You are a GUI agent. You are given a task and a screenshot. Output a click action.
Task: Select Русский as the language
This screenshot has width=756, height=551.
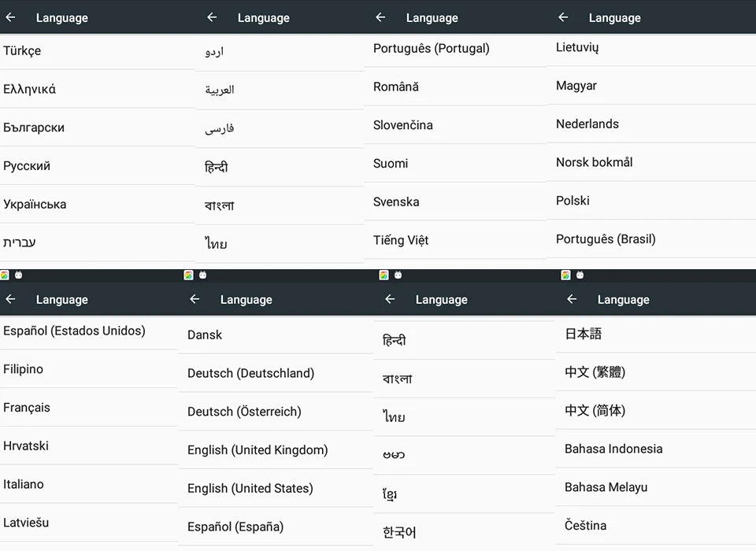(27, 166)
